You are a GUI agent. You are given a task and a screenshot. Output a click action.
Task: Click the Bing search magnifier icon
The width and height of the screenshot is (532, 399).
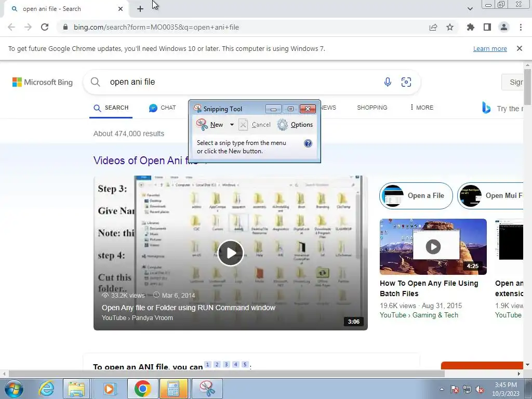(96, 82)
